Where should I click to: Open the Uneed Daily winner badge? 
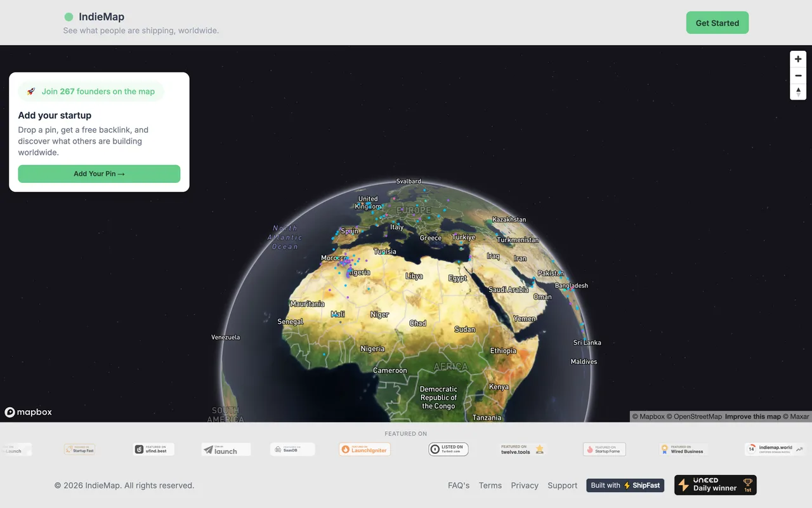click(716, 485)
